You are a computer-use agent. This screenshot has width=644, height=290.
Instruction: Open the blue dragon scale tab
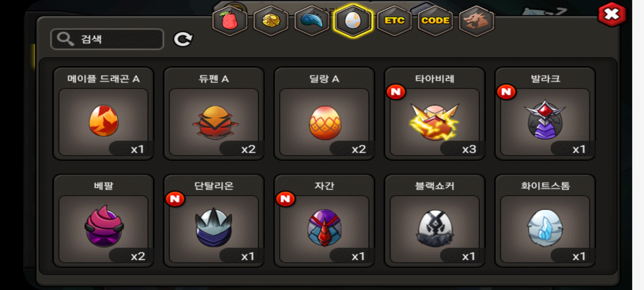coord(312,20)
